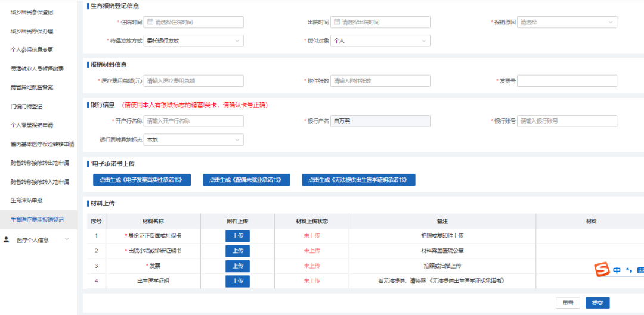Open the 报销原因 dropdown

567,22
